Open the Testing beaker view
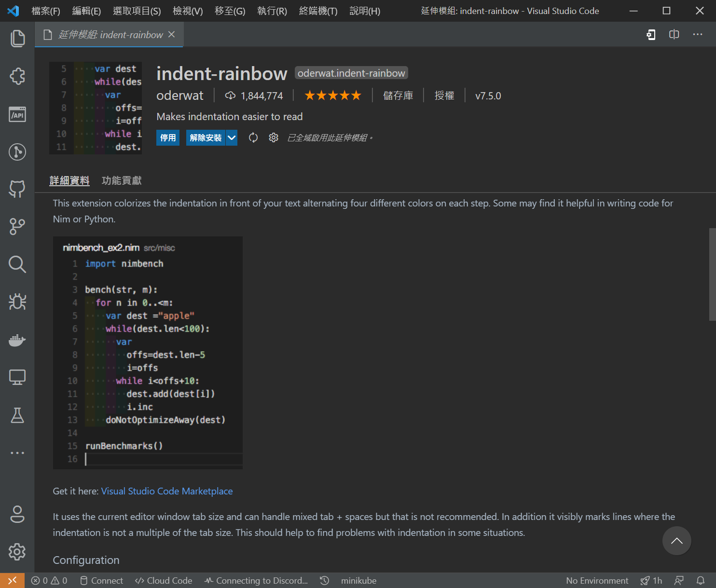 click(x=18, y=415)
